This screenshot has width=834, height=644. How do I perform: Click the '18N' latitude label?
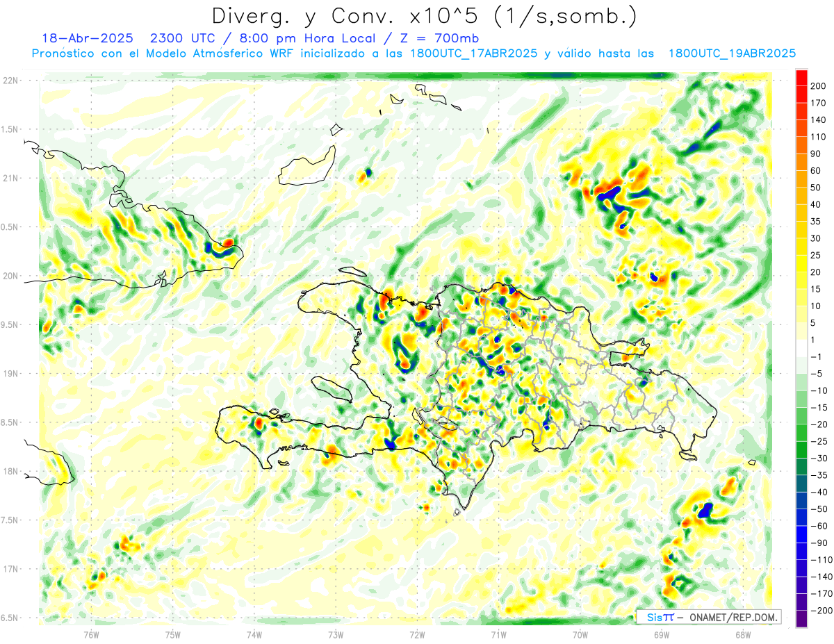point(10,471)
